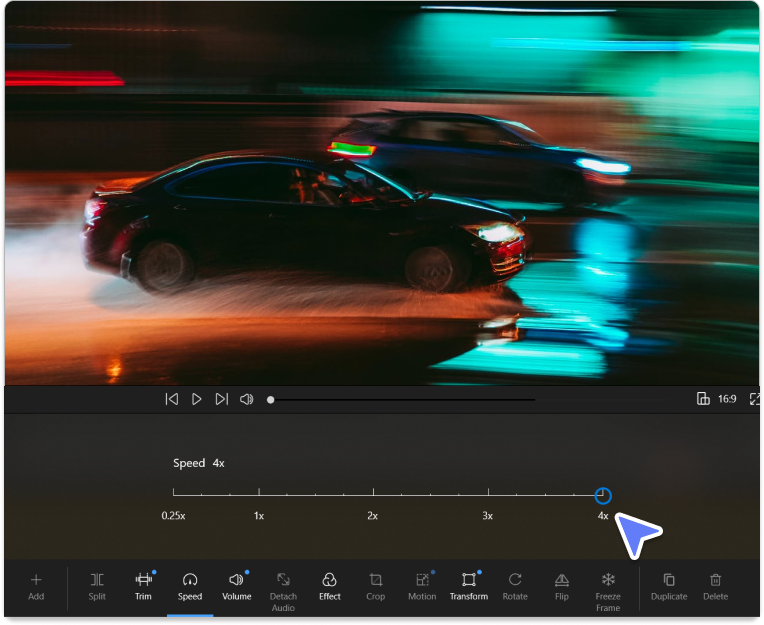Viewport: 764px width, 625px height.
Task: Click the playback progress handle
Action: point(270,400)
